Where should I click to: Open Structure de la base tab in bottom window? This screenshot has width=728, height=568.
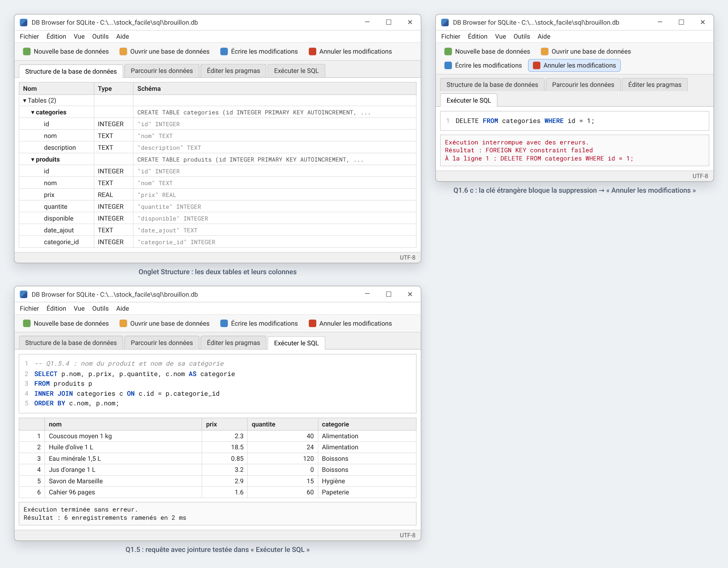(x=71, y=343)
